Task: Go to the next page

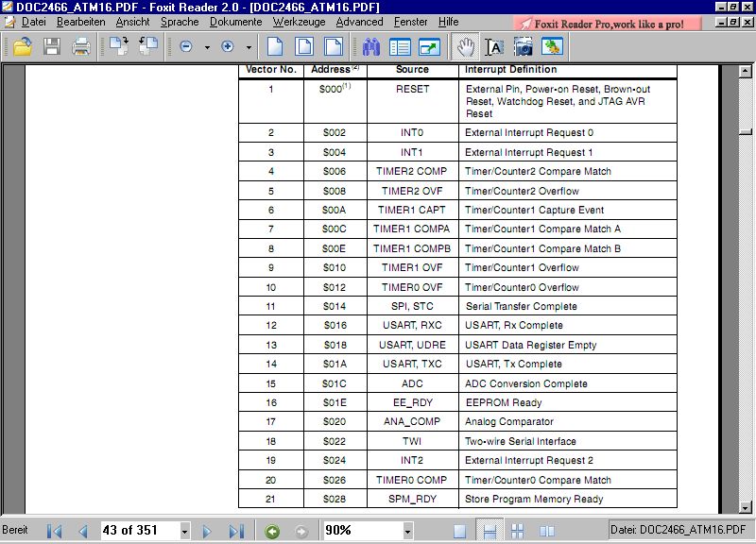Action: point(207,531)
